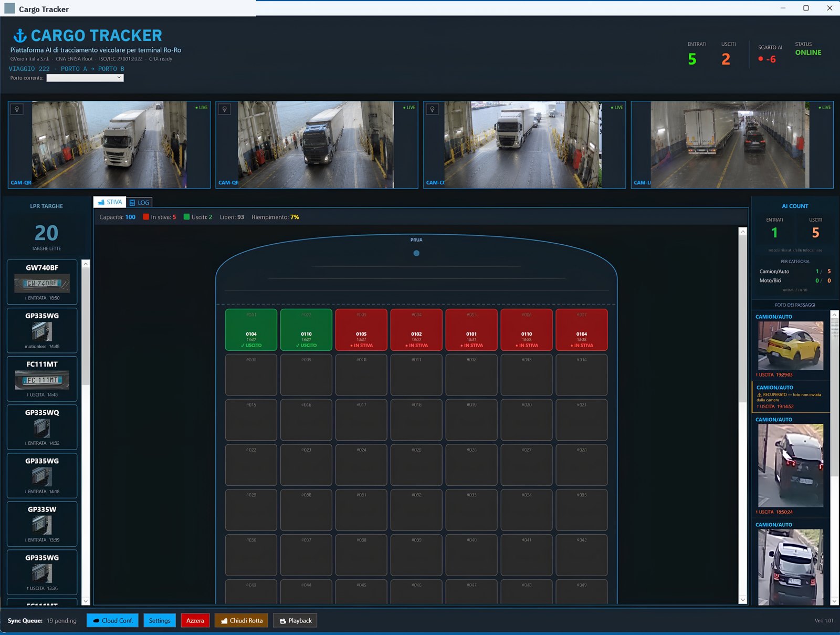Screen dimensions: 840x635
Task: Click the app icon in the window title bar
Action: 9,8
